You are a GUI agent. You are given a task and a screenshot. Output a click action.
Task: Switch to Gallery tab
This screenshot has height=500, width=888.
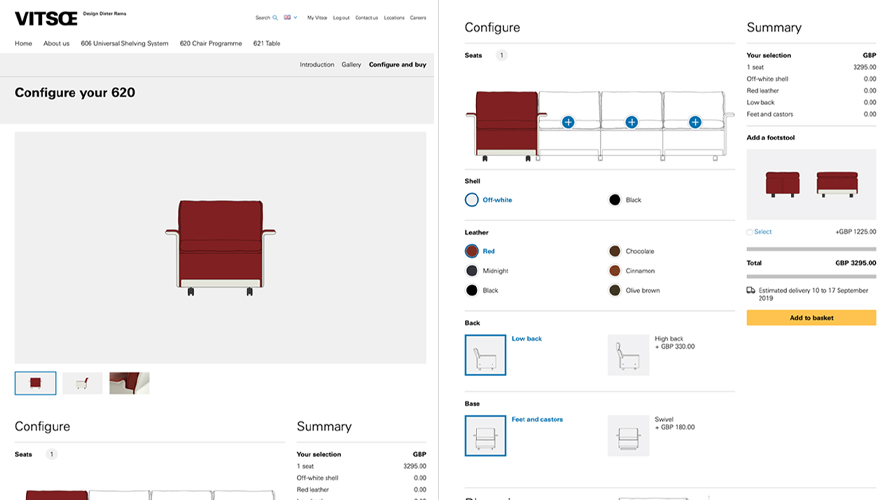click(351, 65)
